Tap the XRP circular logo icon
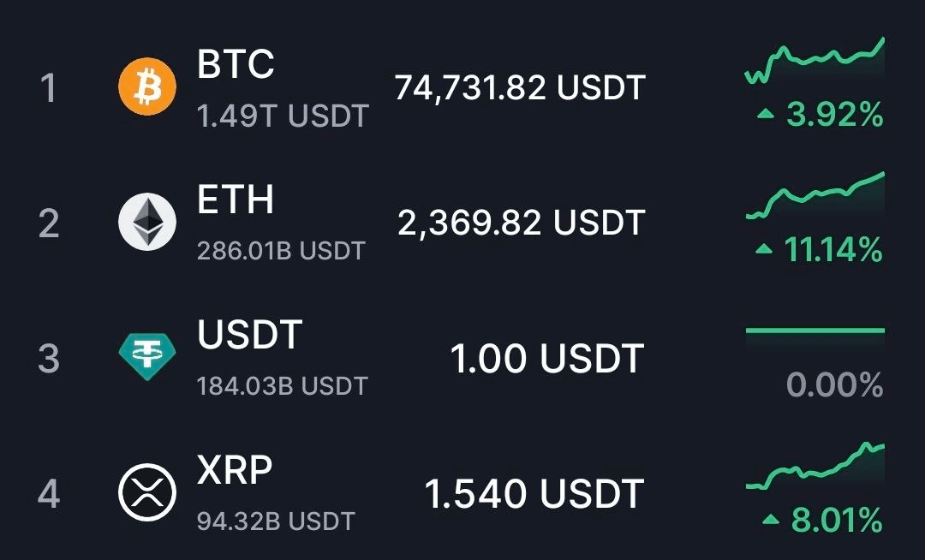This screenshot has height=560, width=925. pyautogui.click(x=146, y=492)
